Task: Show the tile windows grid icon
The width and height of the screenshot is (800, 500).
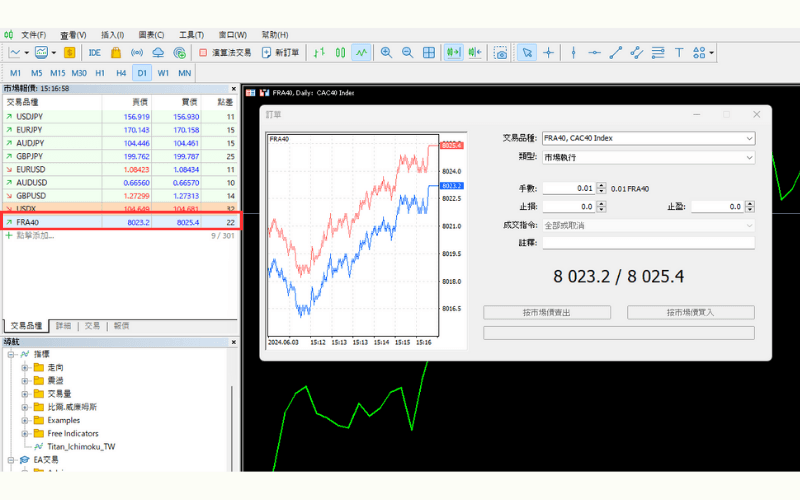Action: point(429,52)
